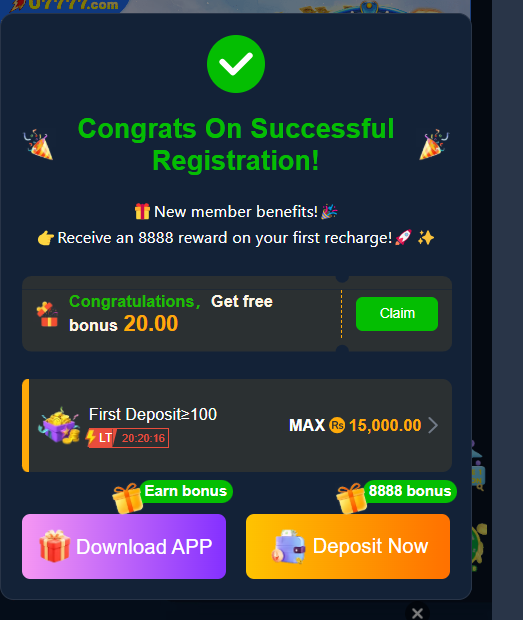523x620 pixels.
Task: Expand First Deposit offer with chevron arrow
Action: point(433,425)
